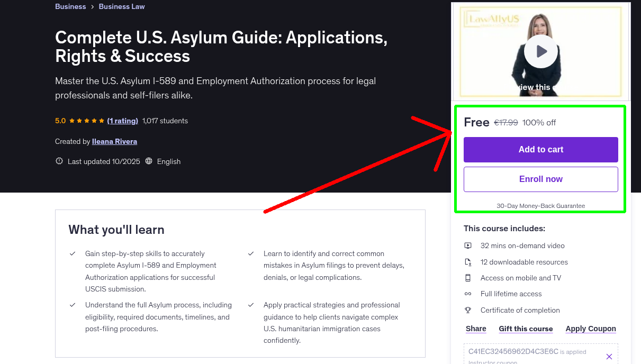Open the Business Law breadcrumb
This screenshot has width=641, height=364.
click(x=121, y=6)
